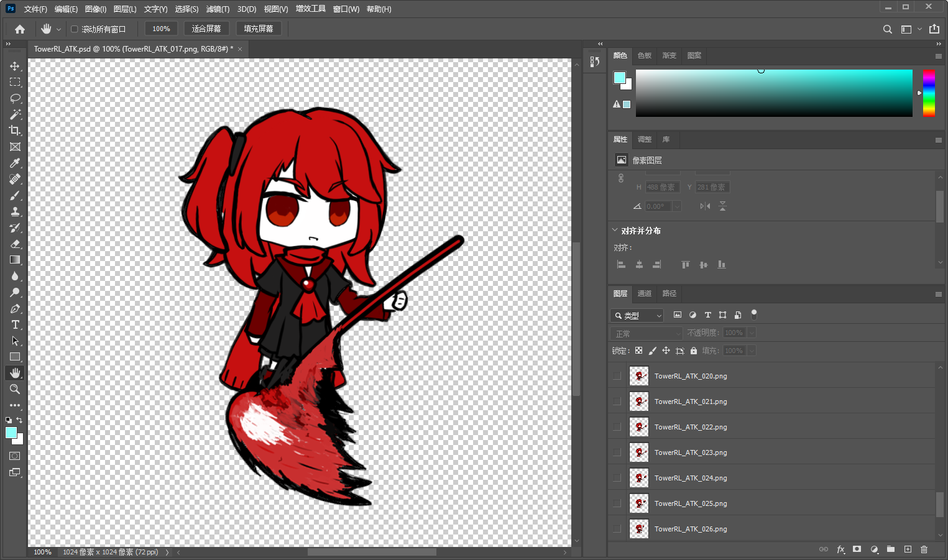Select the Frame tool
Screen dimensions: 948x560
[15, 147]
